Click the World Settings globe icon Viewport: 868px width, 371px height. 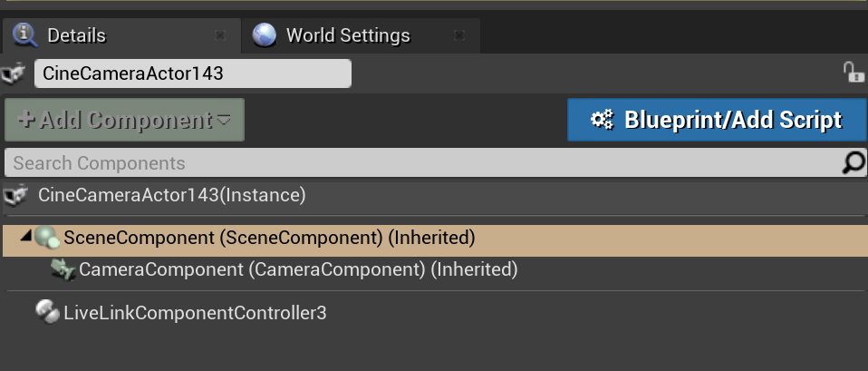pyautogui.click(x=265, y=35)
